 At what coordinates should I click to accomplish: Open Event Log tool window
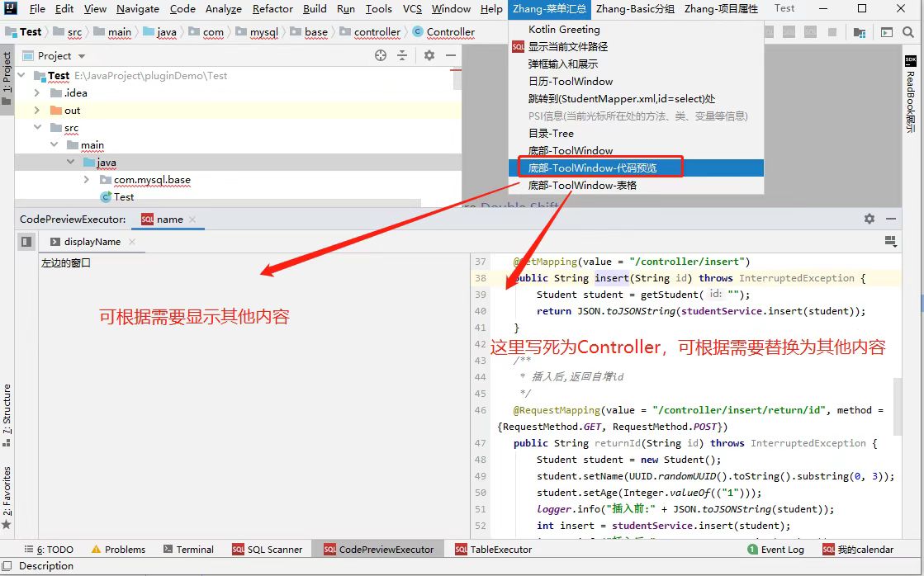tap(775, 550)
